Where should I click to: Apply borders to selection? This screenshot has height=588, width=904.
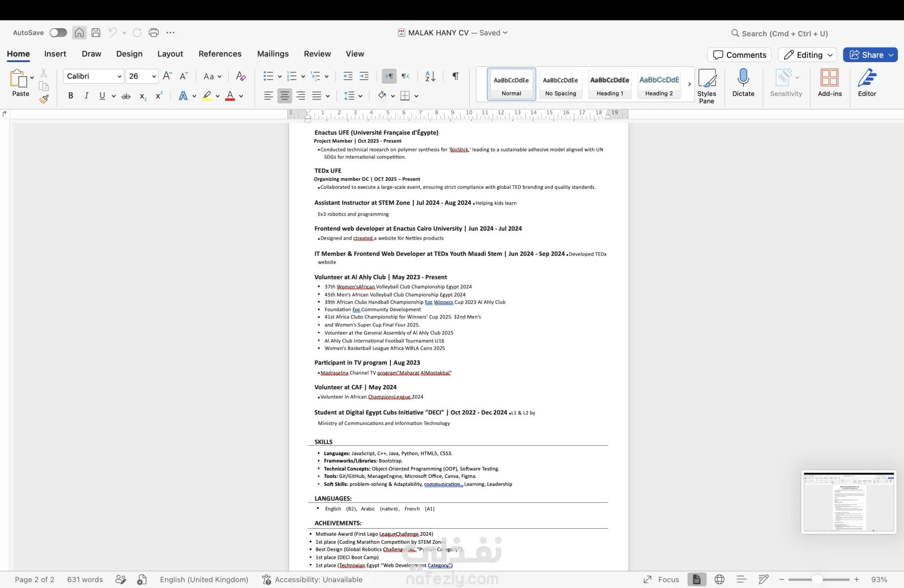[405, 96]
